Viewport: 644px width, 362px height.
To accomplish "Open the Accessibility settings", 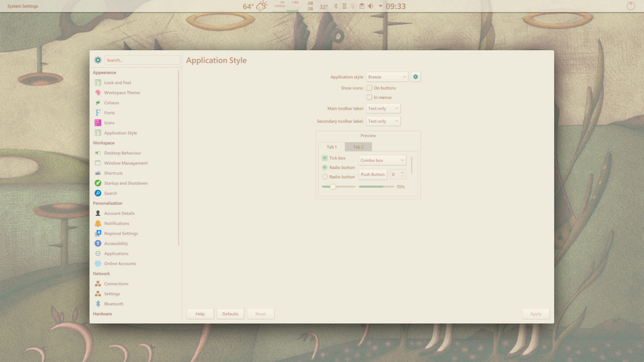I will (135, 244).
